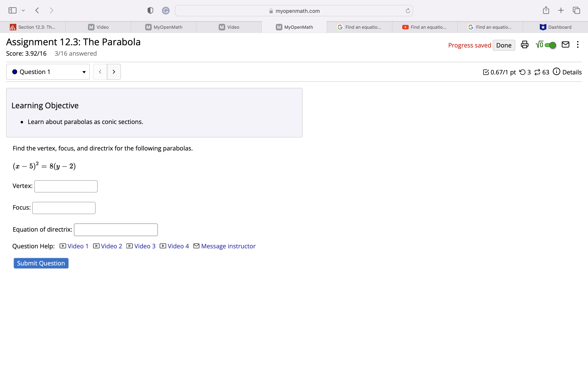Click the Submit Question button
Screen dimensions: 588x367
click(x=41, y=263)
